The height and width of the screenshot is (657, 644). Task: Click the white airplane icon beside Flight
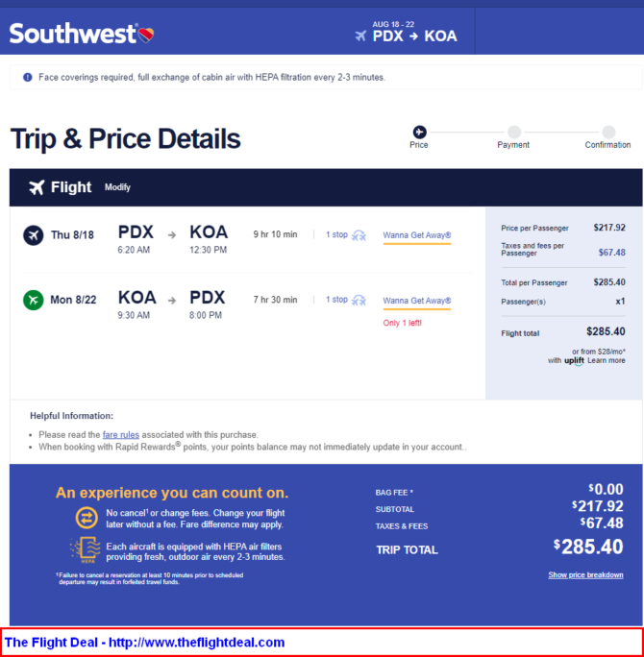coord(37,187)
